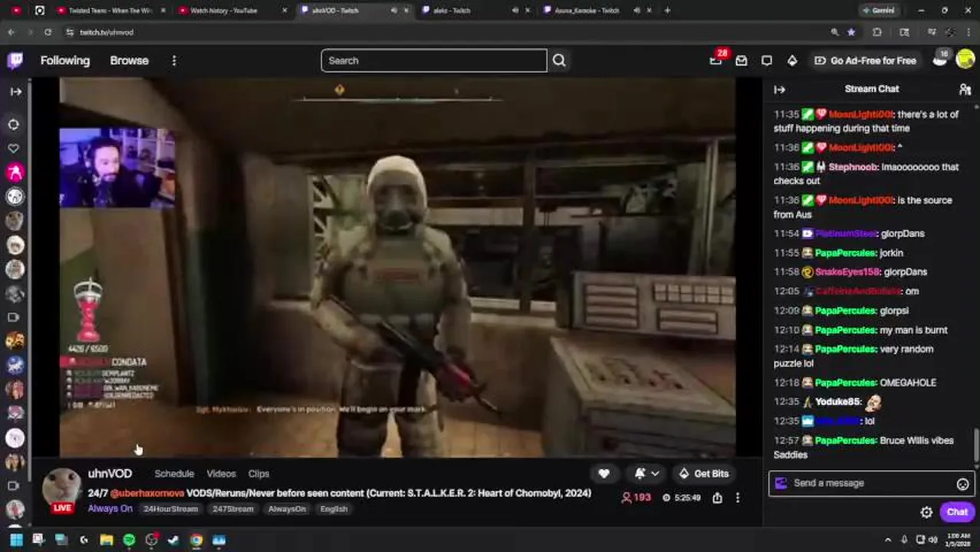Viewport: 980px width, 552px height.
Task: Open Spotify from the taskbar
Action: coord(129,540)
